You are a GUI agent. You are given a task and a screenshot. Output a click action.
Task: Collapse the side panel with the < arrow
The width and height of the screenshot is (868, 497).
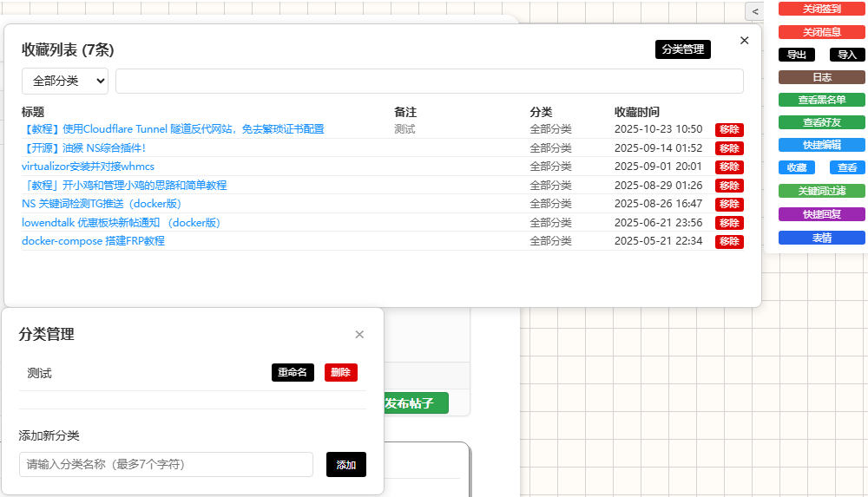click(755, 11)
